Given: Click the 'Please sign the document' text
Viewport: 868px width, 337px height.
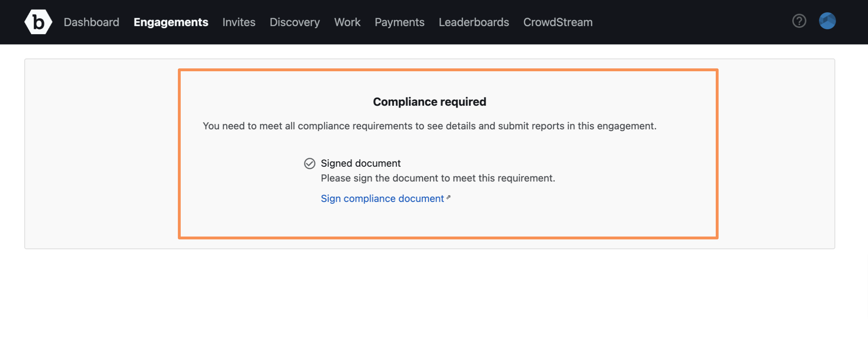Looking at the screenshot, I should [x=438, y=178].
